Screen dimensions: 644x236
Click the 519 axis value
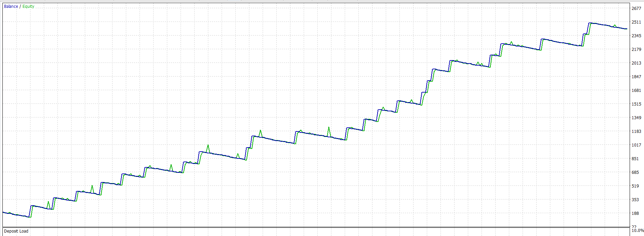point(635,186)
